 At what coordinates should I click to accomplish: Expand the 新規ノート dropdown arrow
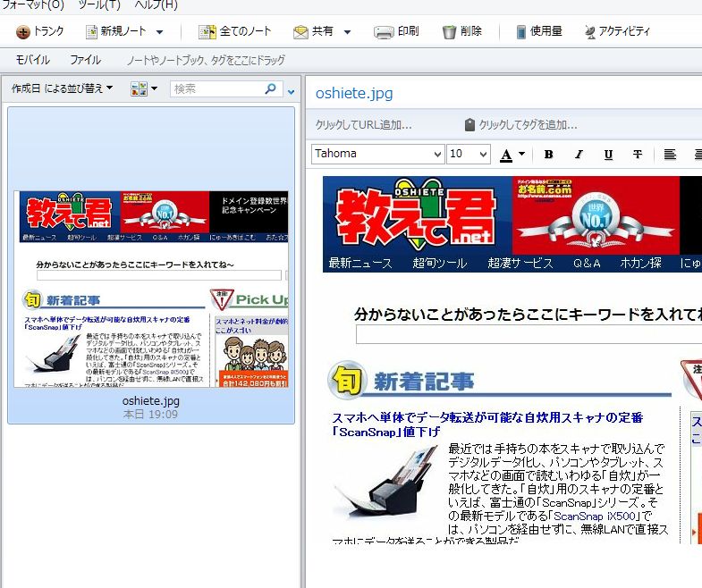159,32
